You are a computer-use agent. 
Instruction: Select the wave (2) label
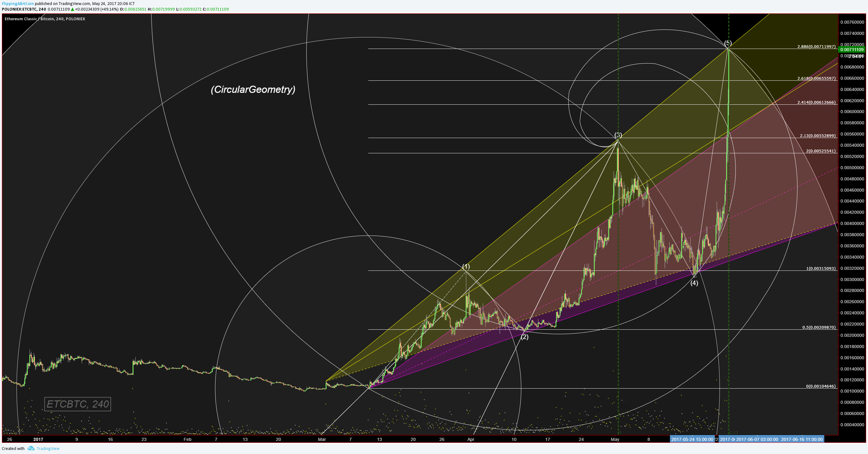[525, 337]
